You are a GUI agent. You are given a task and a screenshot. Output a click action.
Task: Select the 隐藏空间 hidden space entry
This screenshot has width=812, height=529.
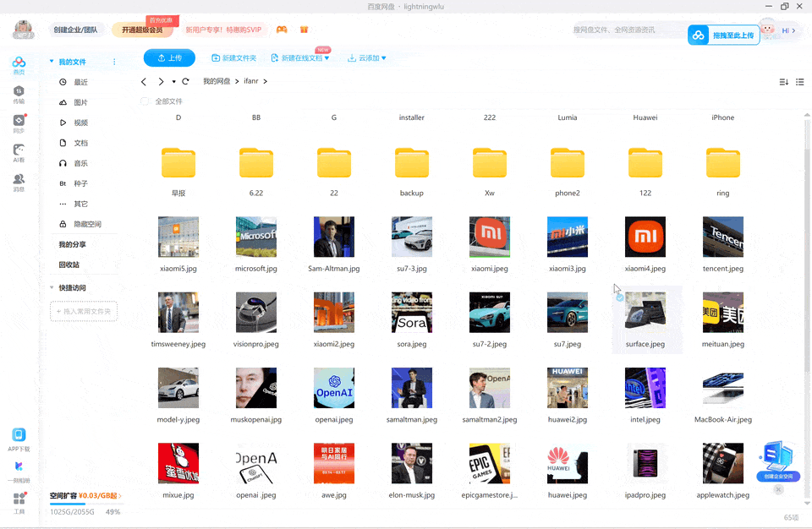85,223
